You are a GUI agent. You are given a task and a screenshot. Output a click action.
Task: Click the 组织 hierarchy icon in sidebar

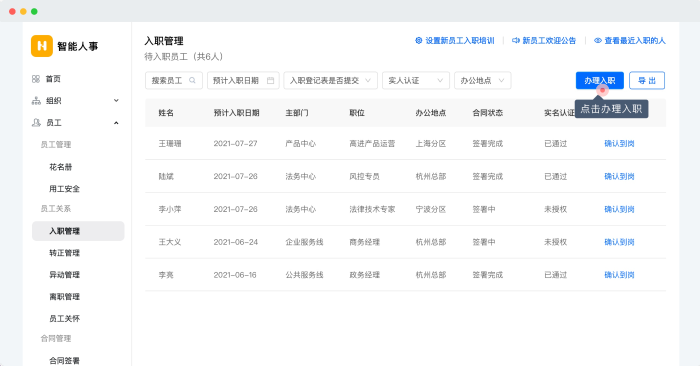coord(36,101)
